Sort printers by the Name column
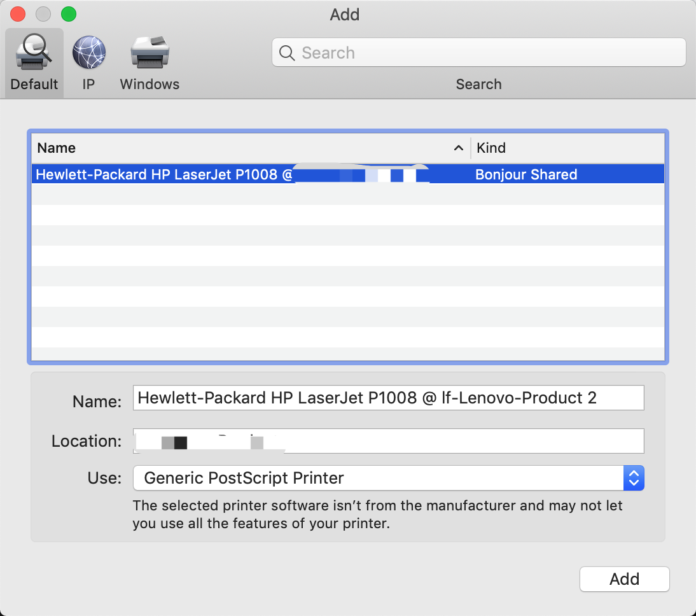This screenshot has height=616, width=696. 251,148
